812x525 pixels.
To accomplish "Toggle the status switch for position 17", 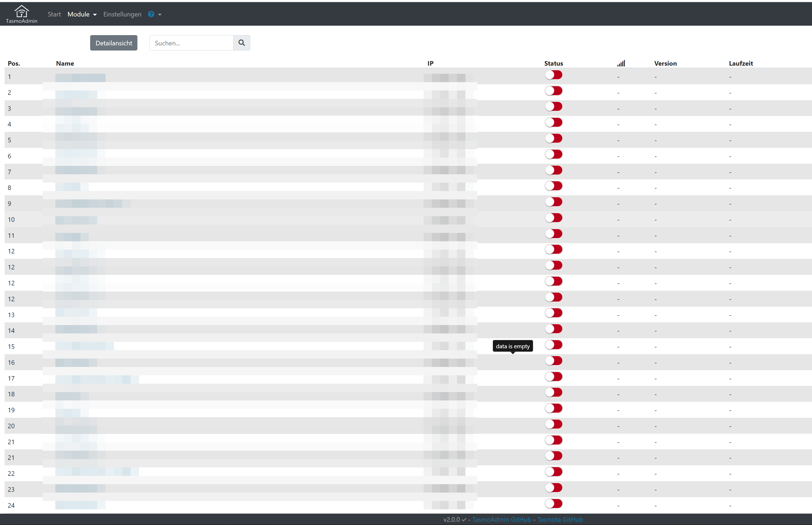I will click(x=553, y=376).
